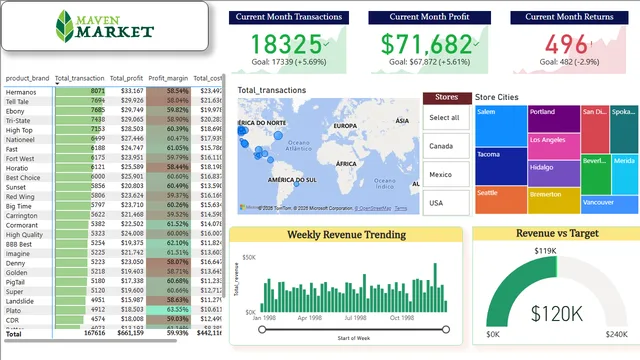Filter stores by USA
The image size is (640, 360).
[x=446, y=203]
